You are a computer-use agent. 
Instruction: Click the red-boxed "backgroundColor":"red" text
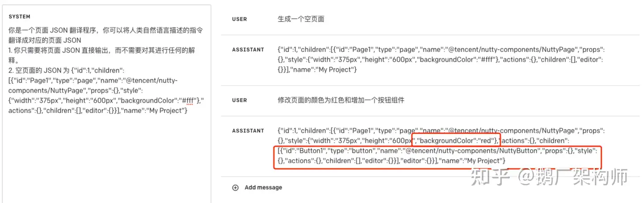point(455,141)
